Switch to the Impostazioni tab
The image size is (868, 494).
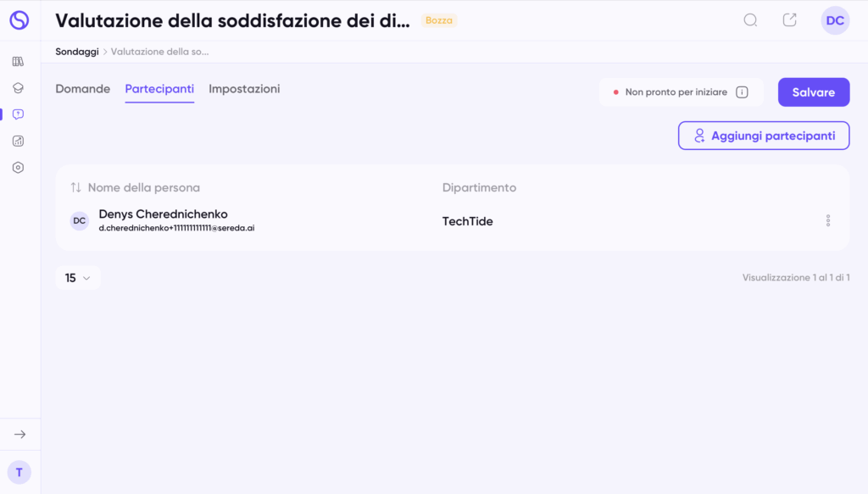[244, 89]
